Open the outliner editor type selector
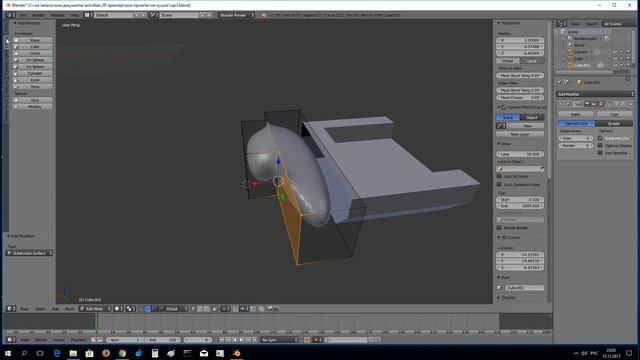The image size is (640, 360). (x=562, y=24)
